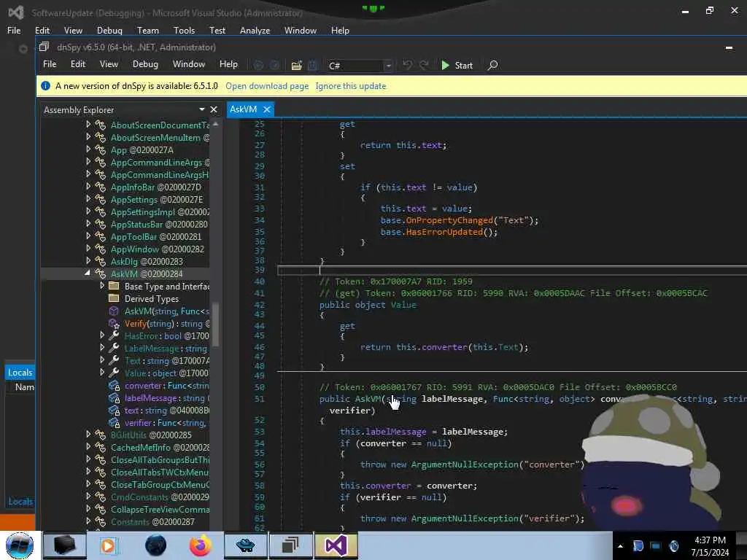Click the Assembly Explorer vertical scrollbar thumb
The image size is (747, 560).
point(215,324)
